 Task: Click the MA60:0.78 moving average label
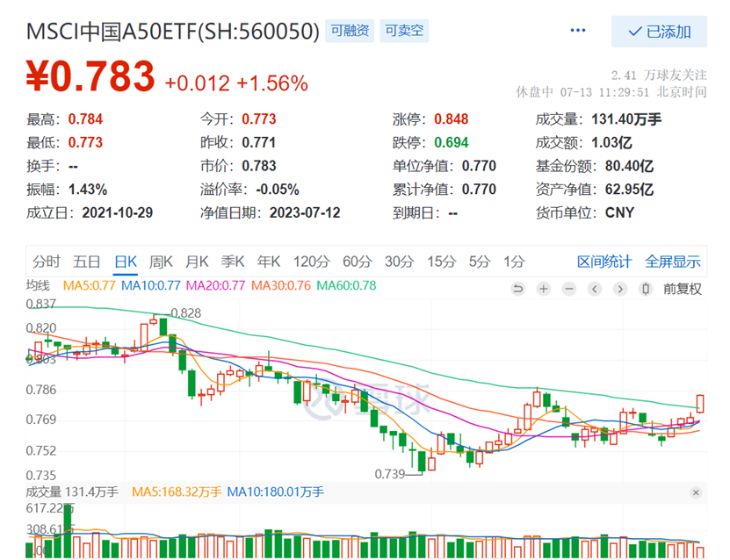(x=346, y=285)
